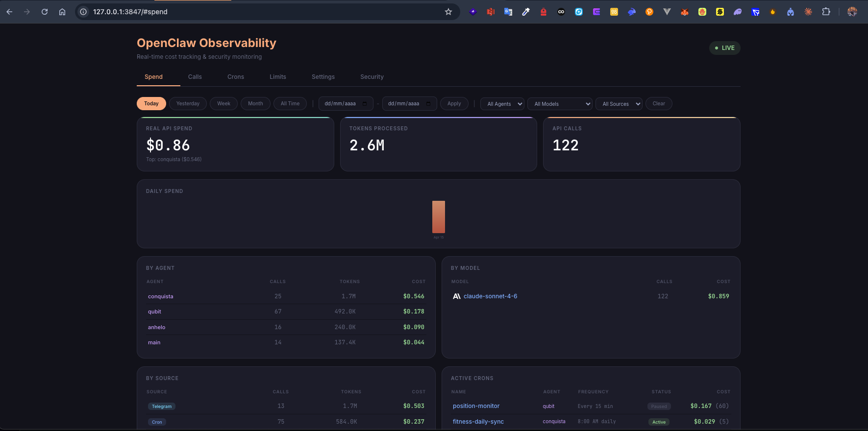Open the conquista agent link

(x=161, y=296)
